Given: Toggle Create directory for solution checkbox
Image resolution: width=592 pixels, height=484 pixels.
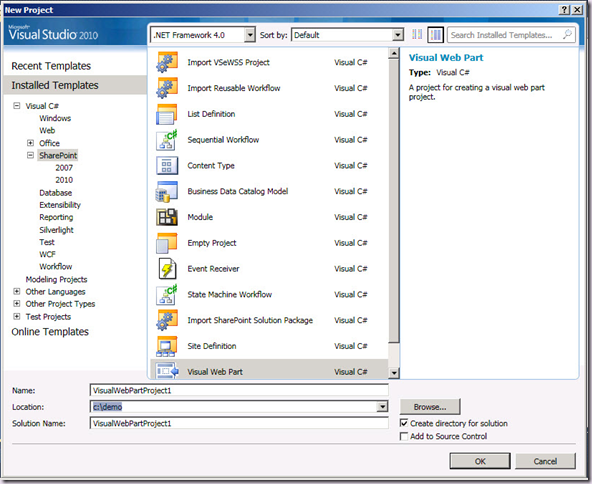Looking at the screenshot, I should coord(404,423).
